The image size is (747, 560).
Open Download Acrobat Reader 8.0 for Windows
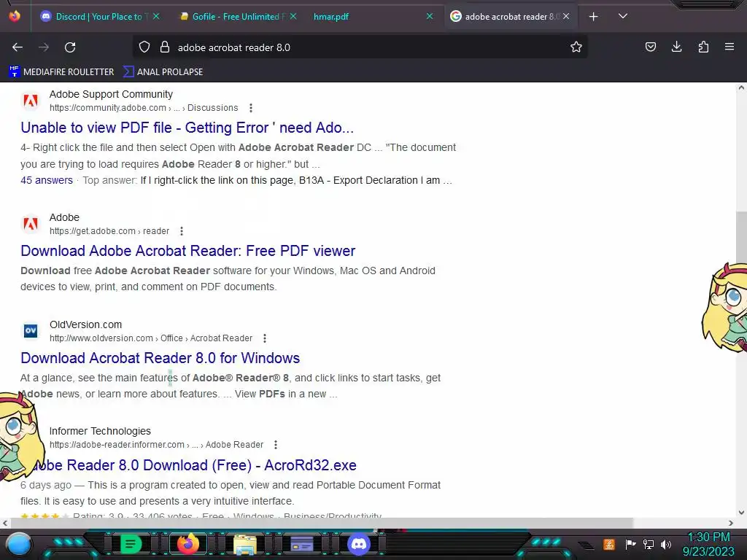[160, 358]
